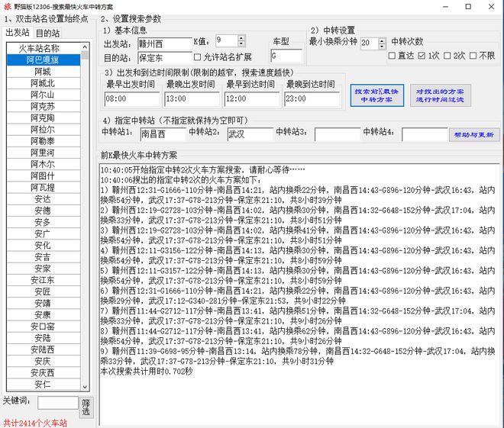Edit the 最晚到达时间 field
504x428 pixels.
(312, 99)
